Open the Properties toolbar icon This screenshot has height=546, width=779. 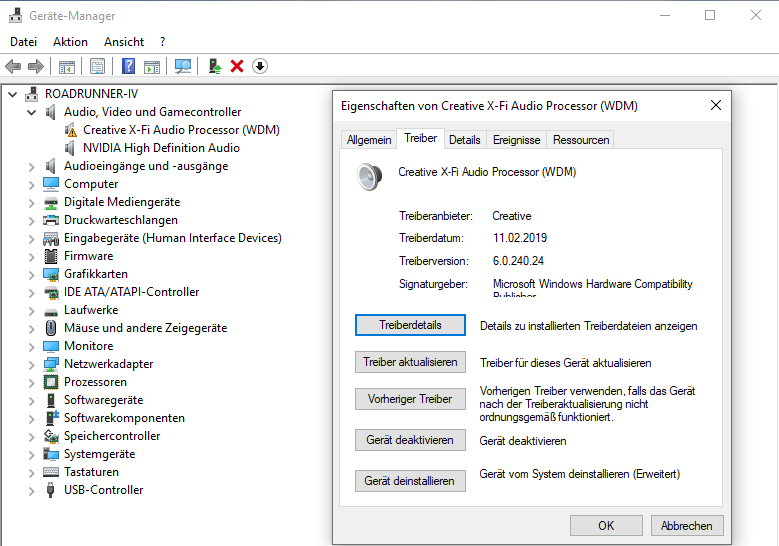[97, 66]
